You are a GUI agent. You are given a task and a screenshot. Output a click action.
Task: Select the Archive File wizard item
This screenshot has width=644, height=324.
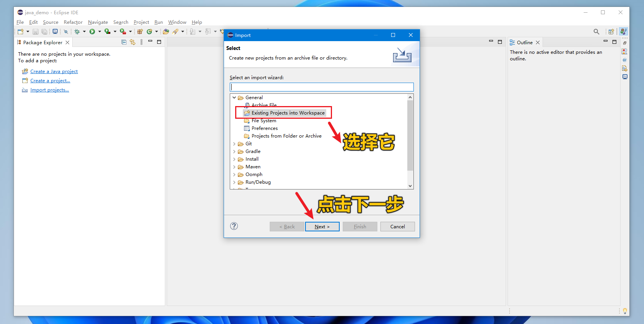coord(264,105)
